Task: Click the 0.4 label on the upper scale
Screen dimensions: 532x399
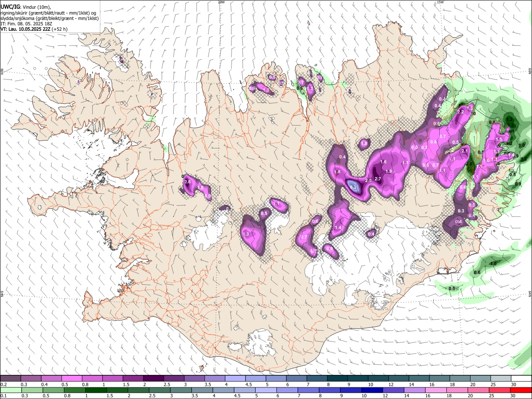Action: [x=44, y=384]
